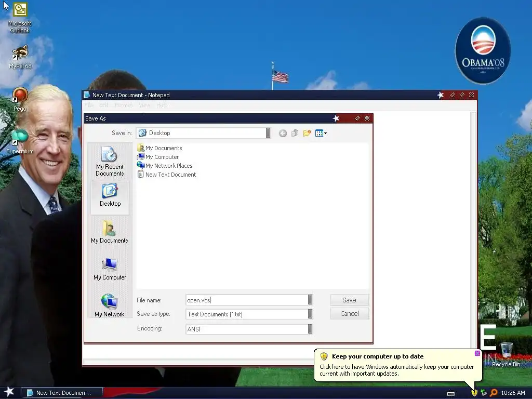Viewport: 532px width, 399px height.
Task: Expand the Save in Desktop dropdown
Action: (x=268, y=133)
